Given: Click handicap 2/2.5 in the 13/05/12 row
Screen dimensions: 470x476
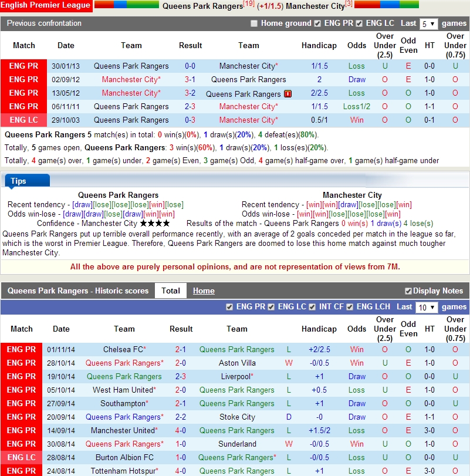Looking at the screenshot, I should 319,93.
